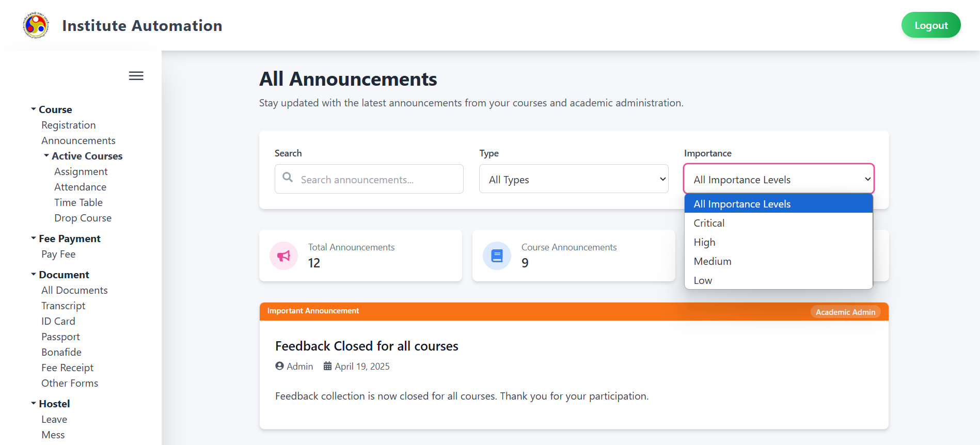Open the Transcript document link
Image resolution: width=980 pixels, height=445 pixels.
tap(64, 306)
